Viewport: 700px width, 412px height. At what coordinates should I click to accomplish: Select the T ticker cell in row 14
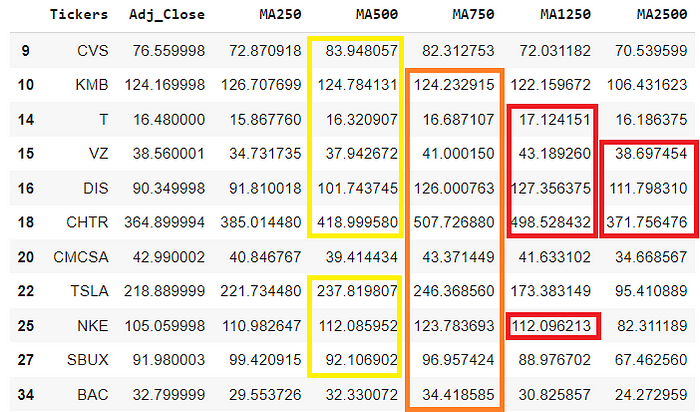click(x=104, y=119)
